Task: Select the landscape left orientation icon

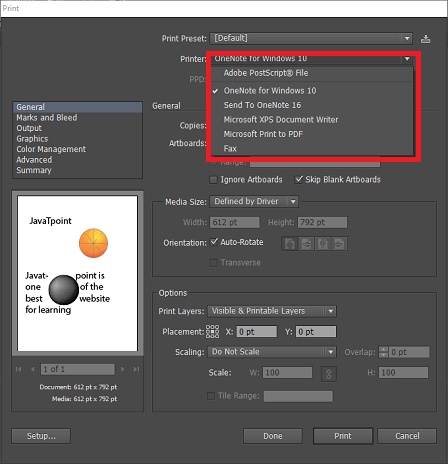Action: tap(307, 244)
